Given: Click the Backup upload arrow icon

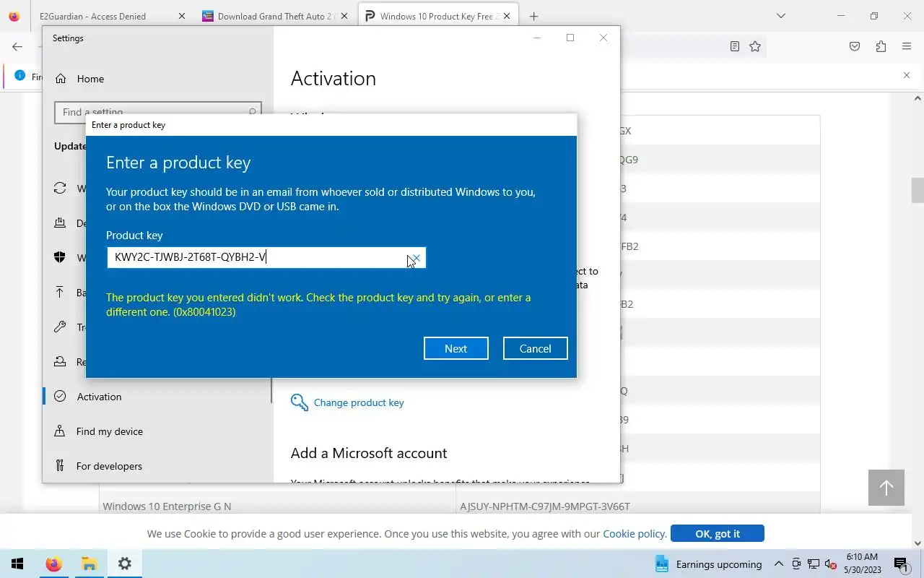Looking at the screenshot, I should point(60,293).
